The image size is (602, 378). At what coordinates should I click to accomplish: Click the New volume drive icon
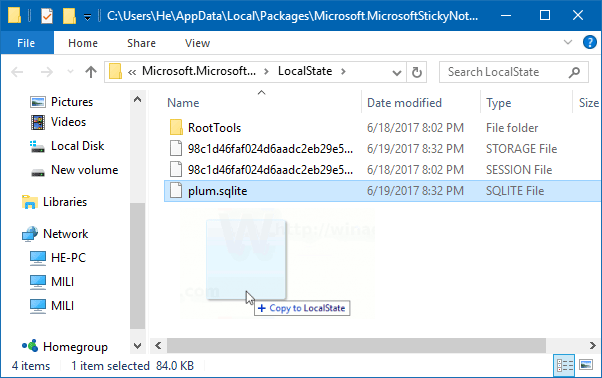(38, 172)
